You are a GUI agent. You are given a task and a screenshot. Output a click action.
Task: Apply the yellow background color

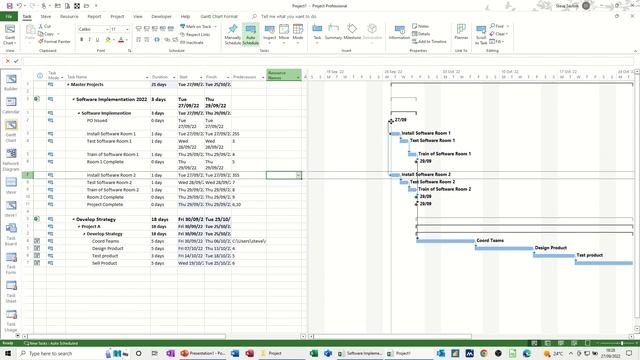(x=108, y=40)
